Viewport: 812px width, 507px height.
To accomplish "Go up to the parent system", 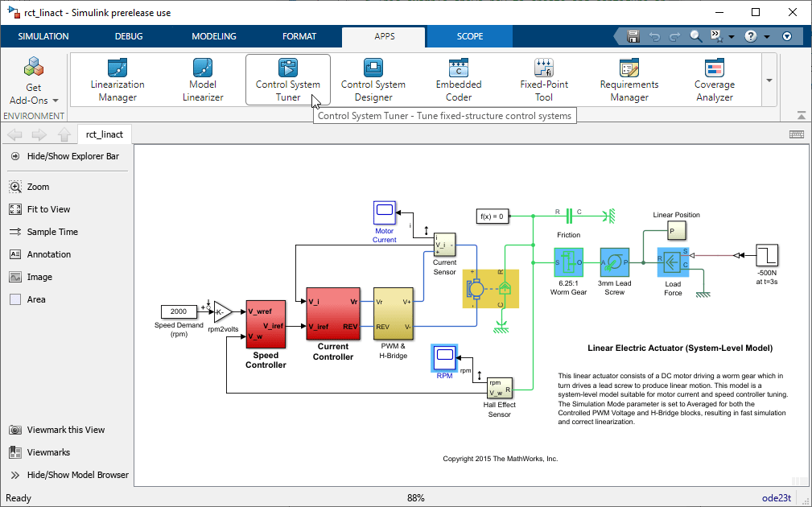I will (x=64, y=134).
